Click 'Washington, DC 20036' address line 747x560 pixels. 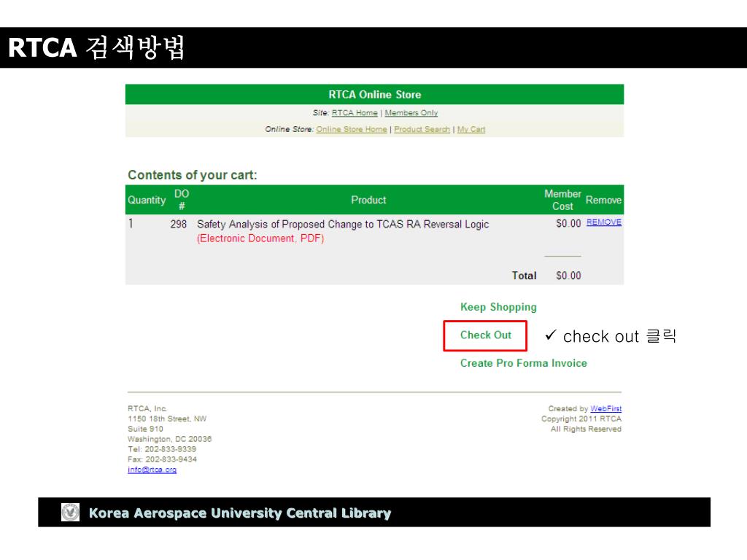(169, 439)
